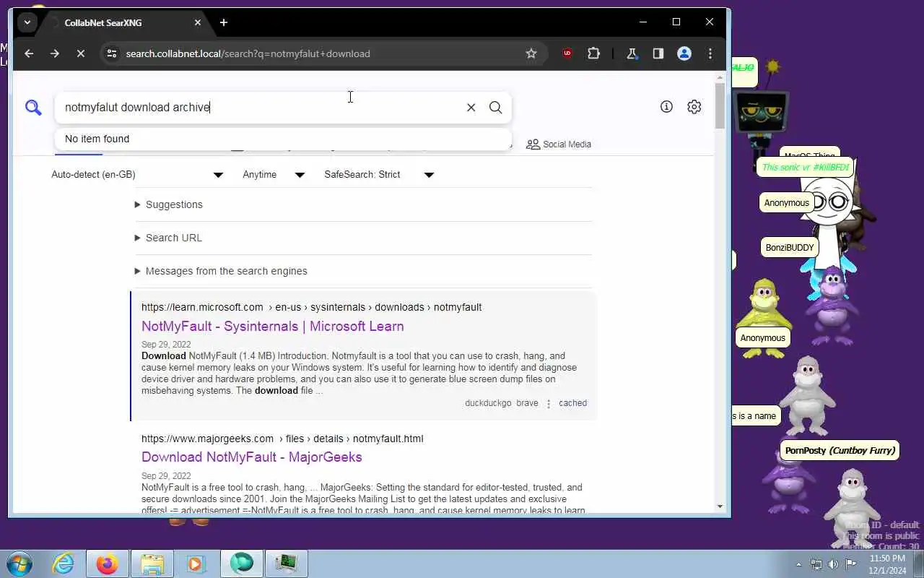The height and width of the screenshot is (578, 924).
Task: Open the network tray icon
Action: click(x=816, y=564)
